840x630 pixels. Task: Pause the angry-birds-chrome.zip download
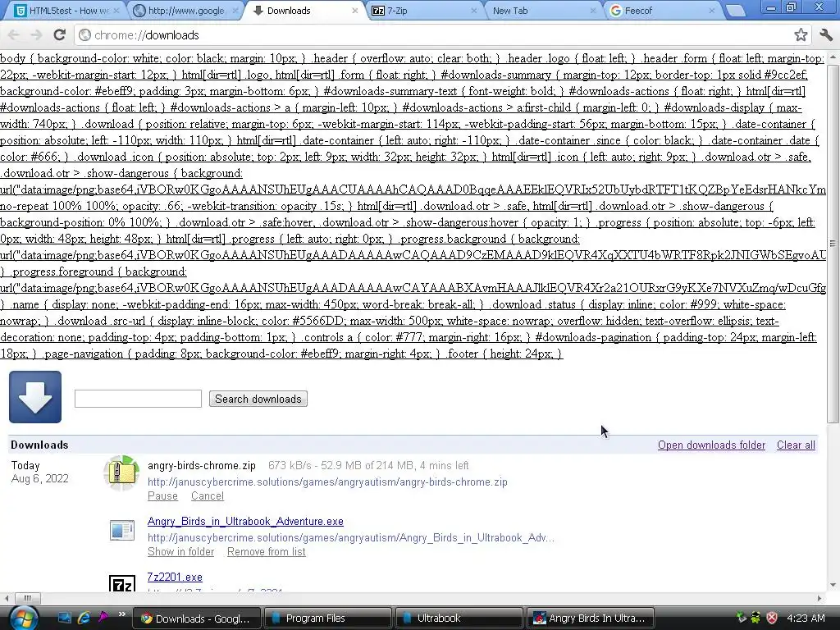[163, 496]
